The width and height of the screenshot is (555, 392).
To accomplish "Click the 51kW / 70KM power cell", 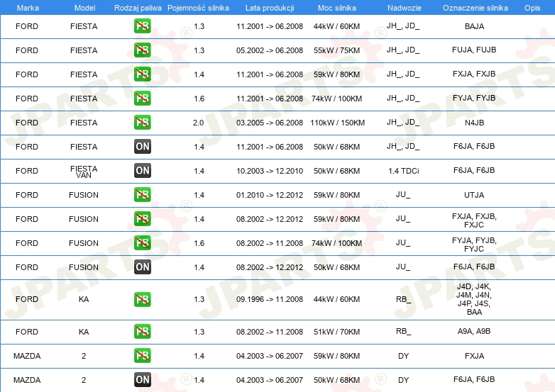I will click(x=336, y=332).
